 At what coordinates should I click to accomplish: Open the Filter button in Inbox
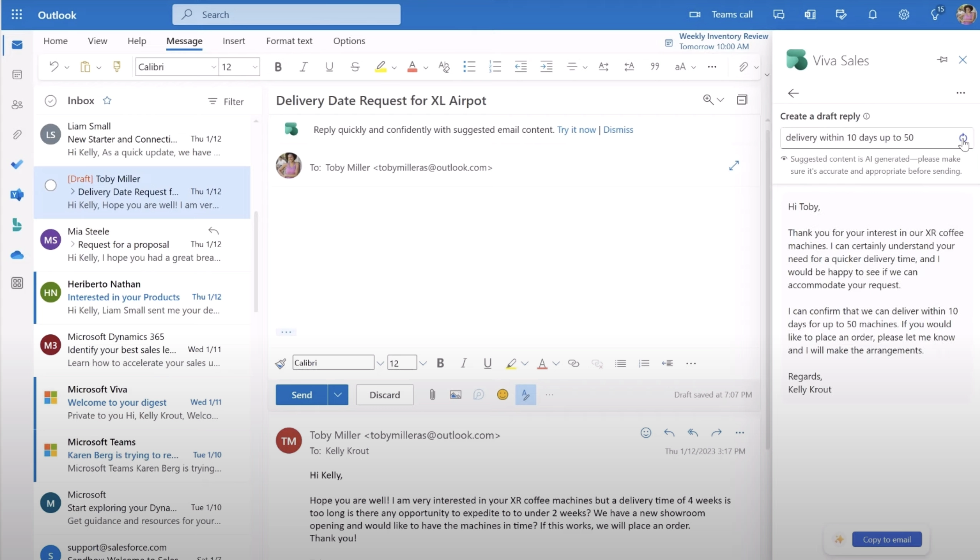[x=226, y=102]
